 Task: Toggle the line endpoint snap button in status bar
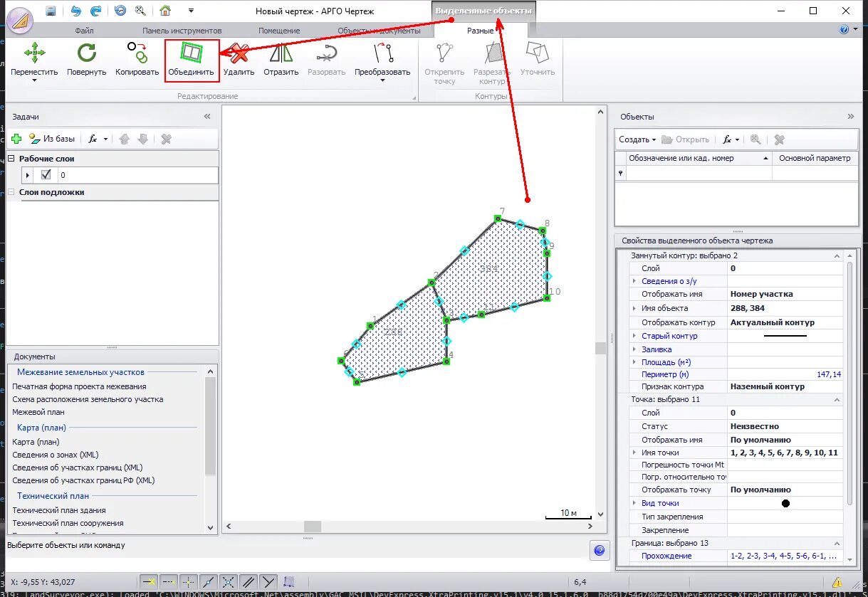click(208, 582)
